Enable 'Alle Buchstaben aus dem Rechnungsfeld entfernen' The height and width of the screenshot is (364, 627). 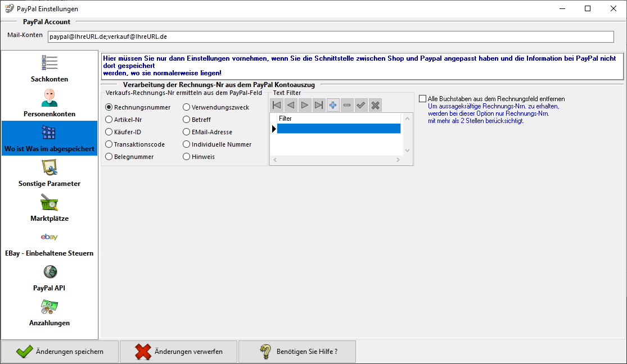(x=423, y=99)
